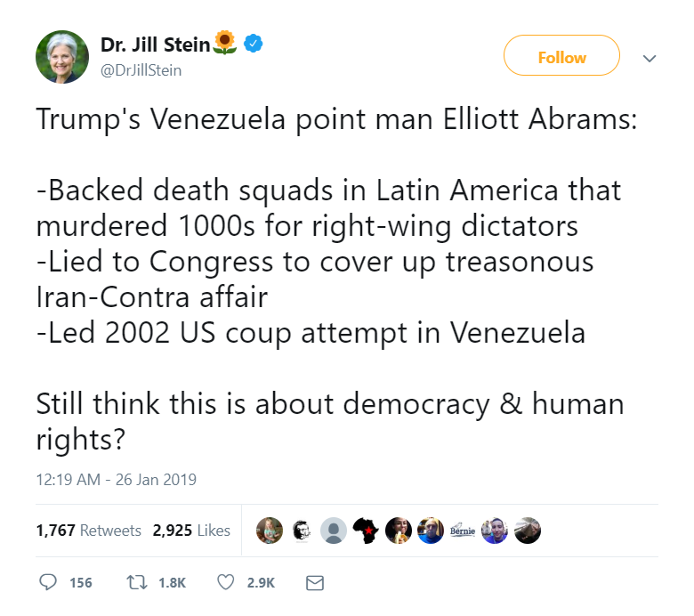The image size is (694, 616).
Task: Follow Dr. Jill Stein
Action: [561, 58]
